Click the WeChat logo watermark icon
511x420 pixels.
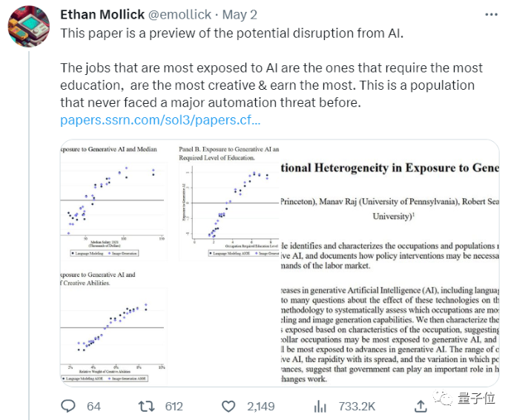(x=446, y=400)
